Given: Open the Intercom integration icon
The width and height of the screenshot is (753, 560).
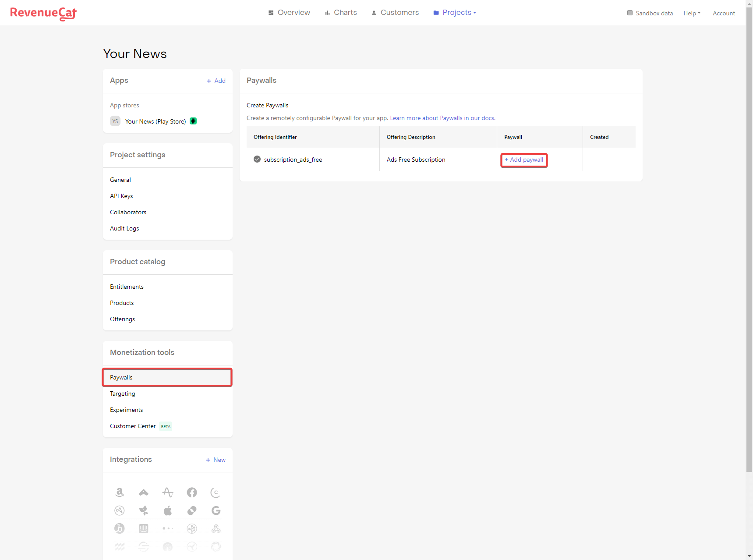Looking at the screenshot, I should point(143,528).
